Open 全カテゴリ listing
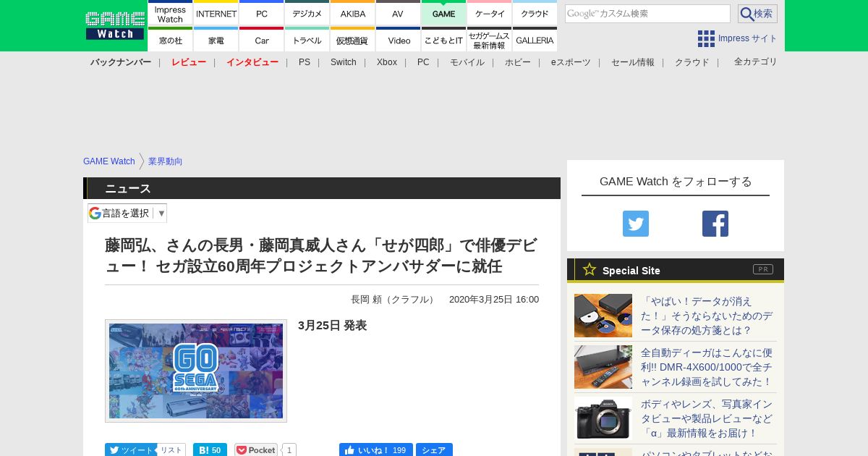Screen dimensions: 868x456 click(756, 62)
